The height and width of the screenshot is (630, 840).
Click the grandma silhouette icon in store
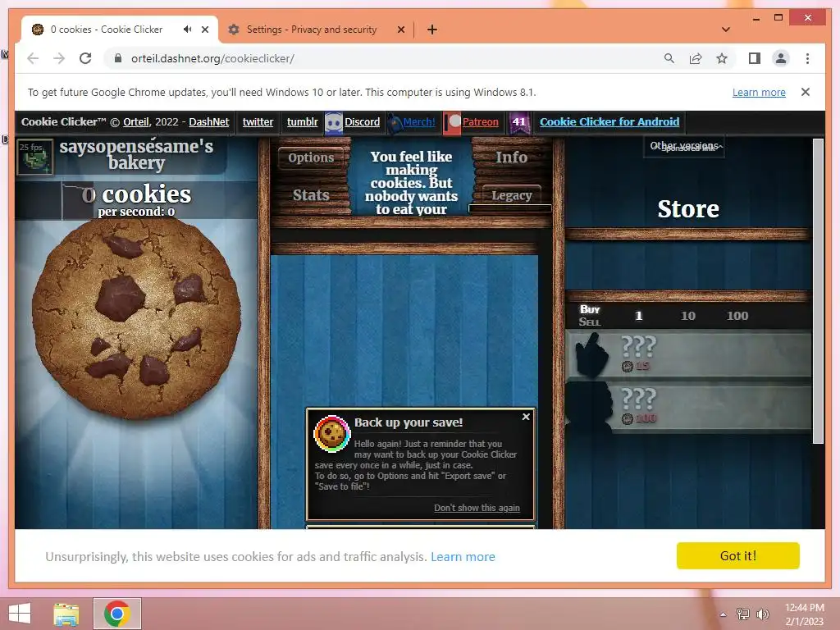coord(590,406)
